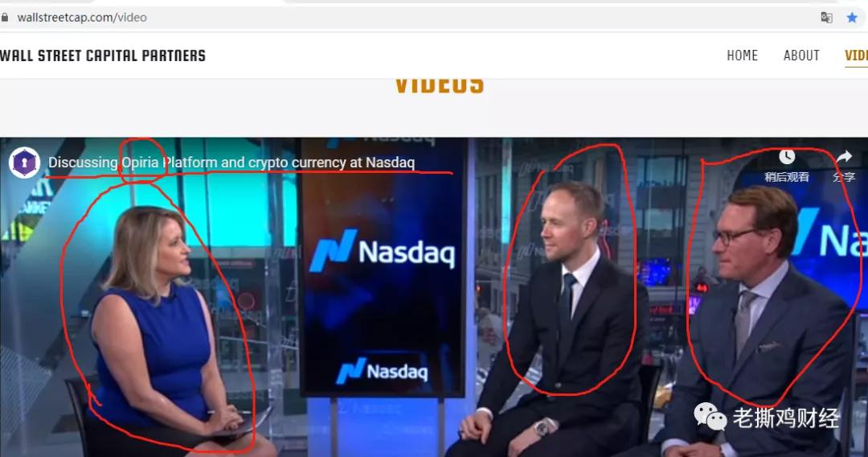The image size is (868, 457).
Task: Open the translate page icon
Action: coord(826,18)
